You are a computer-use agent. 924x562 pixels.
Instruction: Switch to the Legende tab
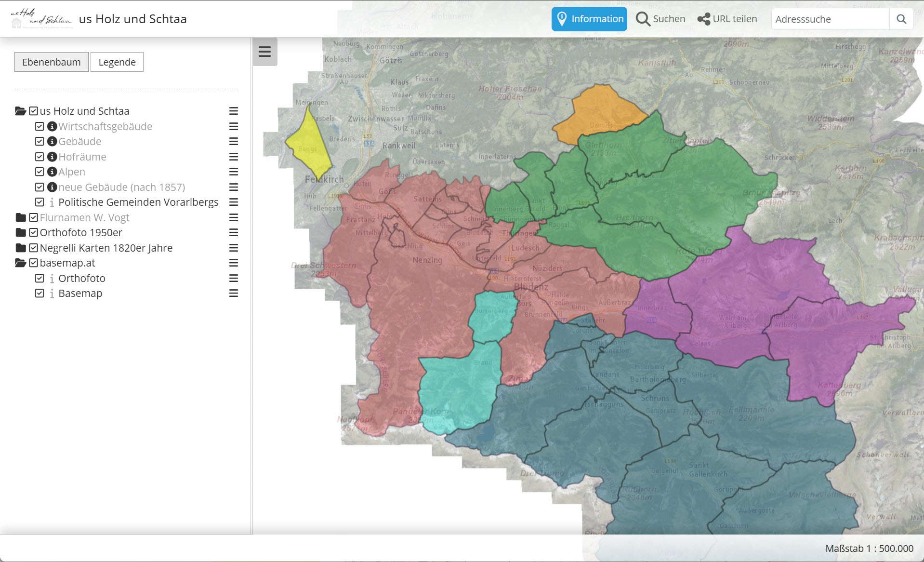(117, 62)
